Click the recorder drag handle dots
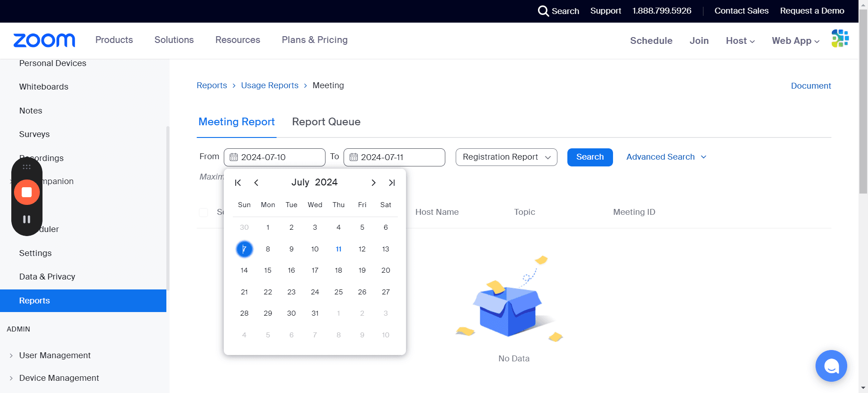868x393 pixels. point(27,167)
